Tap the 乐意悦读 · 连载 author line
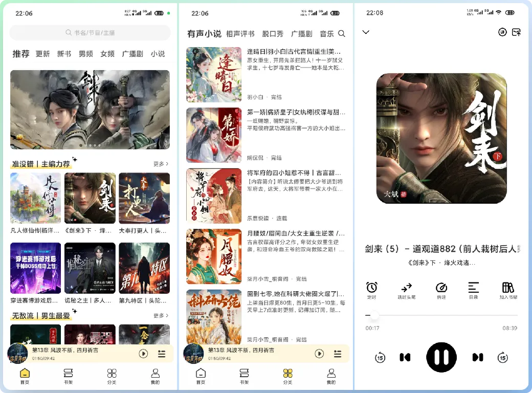The image size is (532, 393). tap(267, 218)
